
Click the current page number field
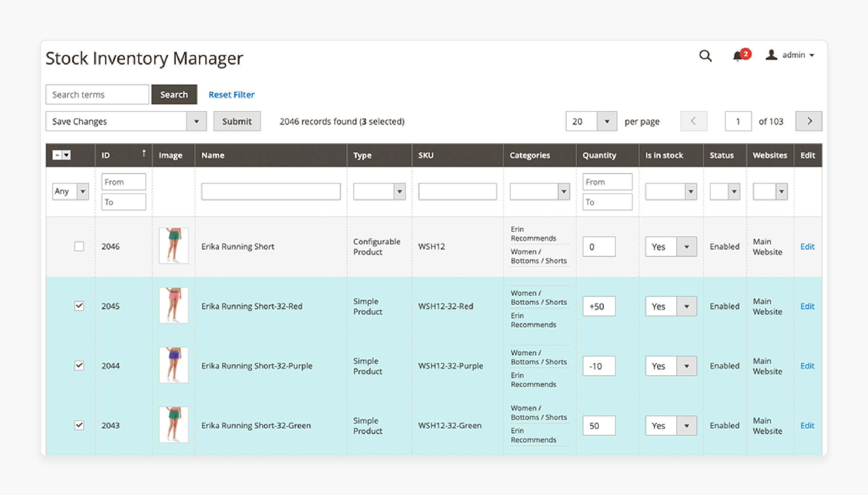click(x=738, y=121)
